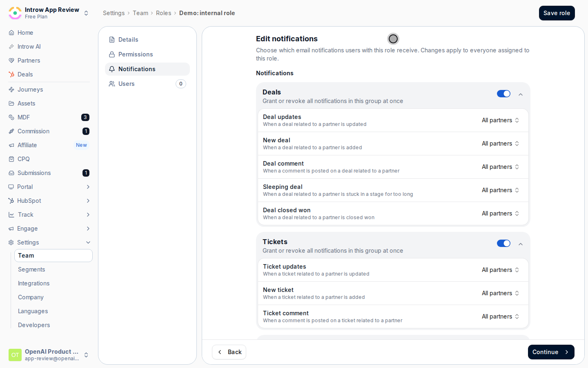
Task: Disable all Deals notifications toggle
Action: pyautogui.click(x=503, y=94)
